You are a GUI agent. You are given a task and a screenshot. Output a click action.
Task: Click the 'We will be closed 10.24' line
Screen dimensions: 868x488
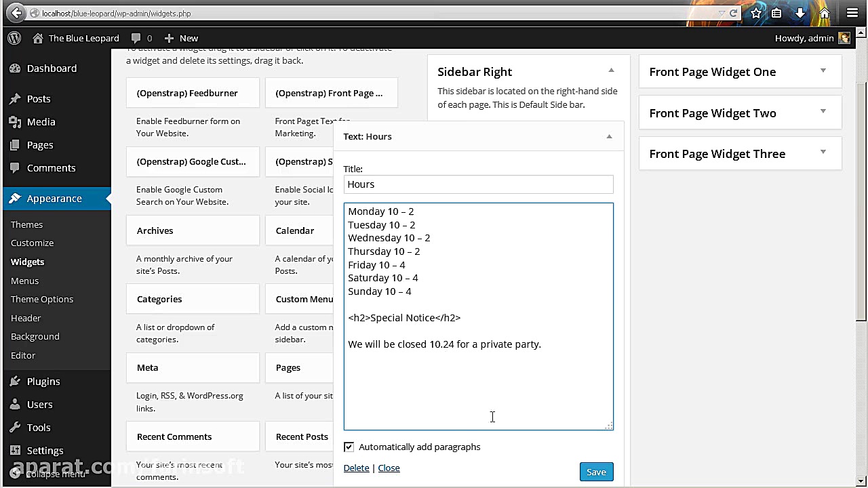point(444,344)
